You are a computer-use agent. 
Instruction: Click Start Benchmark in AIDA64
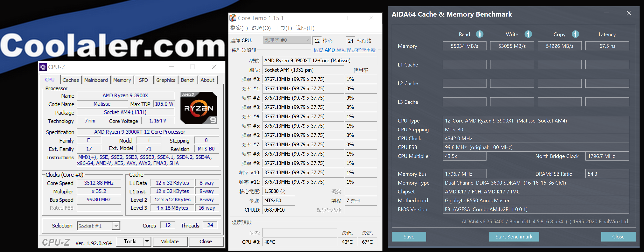[514, 237]
